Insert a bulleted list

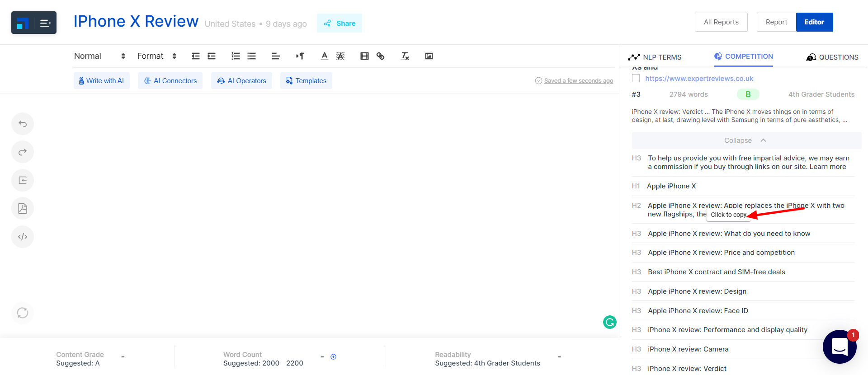252,56
